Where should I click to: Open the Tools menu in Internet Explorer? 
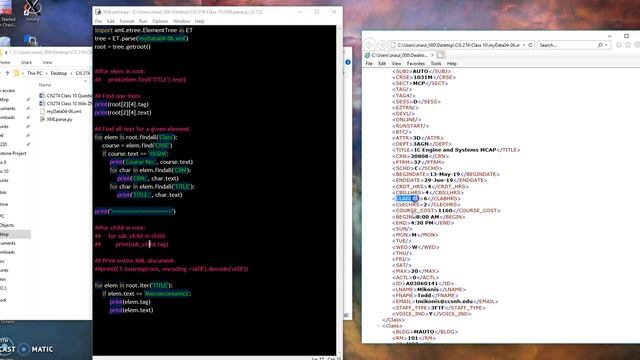pyautogui.click(x=436, y=64)
